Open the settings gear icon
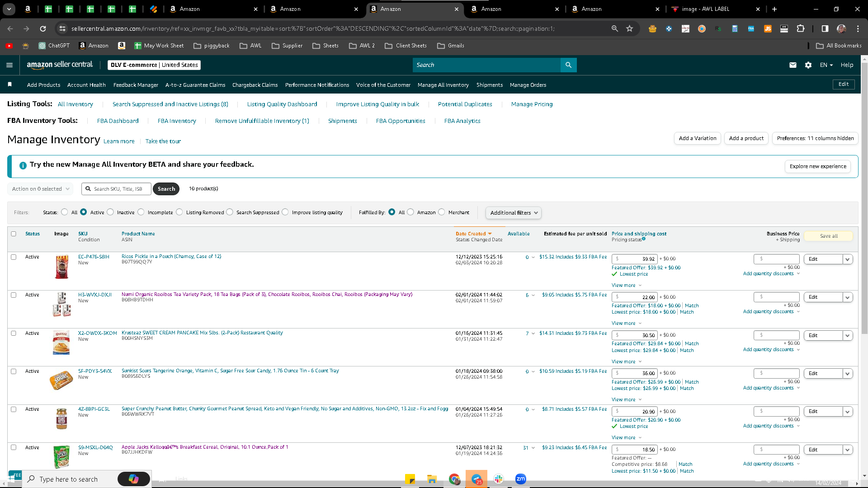 [808, 65]
